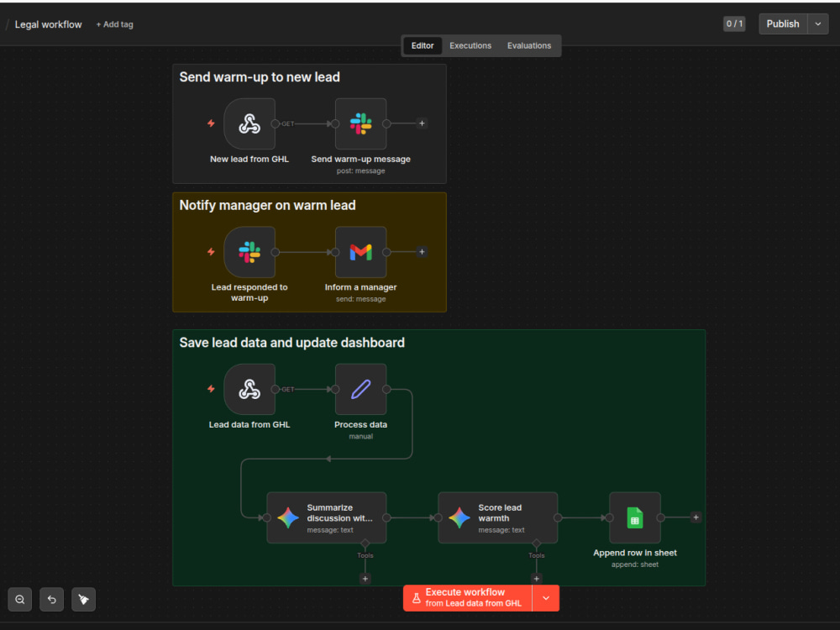Click the undo arrow canvas button

point(51,600)
